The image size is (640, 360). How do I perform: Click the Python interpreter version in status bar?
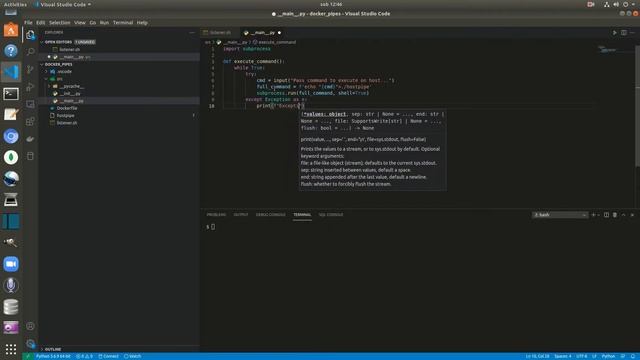tap(53, 356)
